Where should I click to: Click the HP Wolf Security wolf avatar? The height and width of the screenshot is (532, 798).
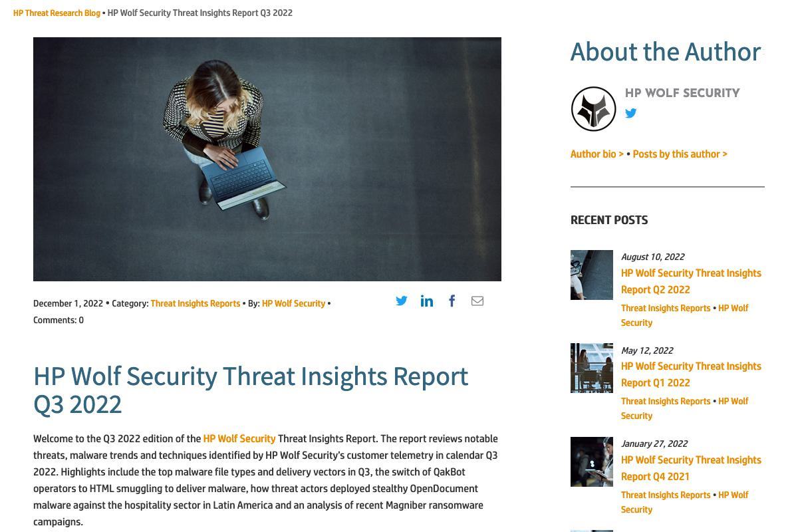pos(594,109)
